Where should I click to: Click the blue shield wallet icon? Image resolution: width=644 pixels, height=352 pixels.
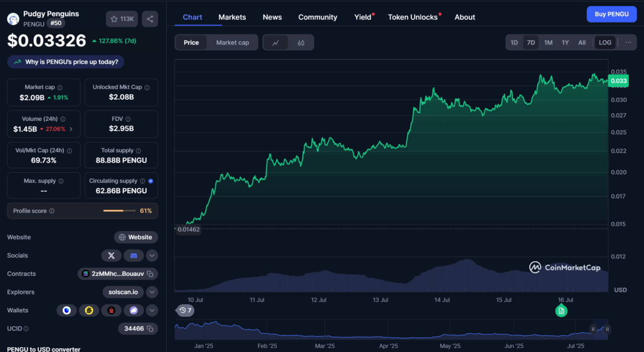[x=67, y=310]
